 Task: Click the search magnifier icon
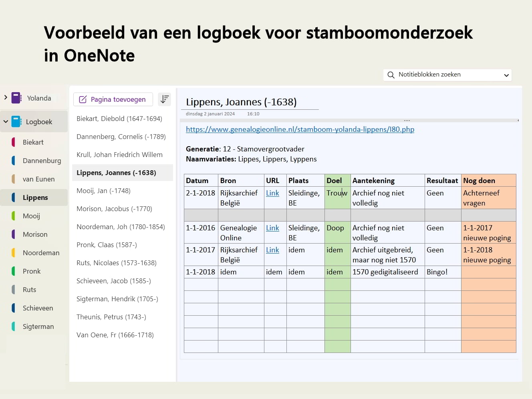[391, 75]
